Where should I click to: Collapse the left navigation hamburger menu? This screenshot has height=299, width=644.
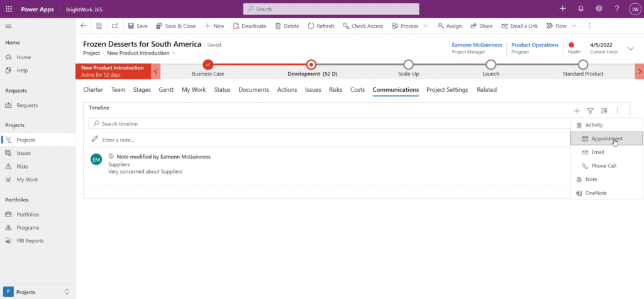pyautogui.click(x=9, y=26)
